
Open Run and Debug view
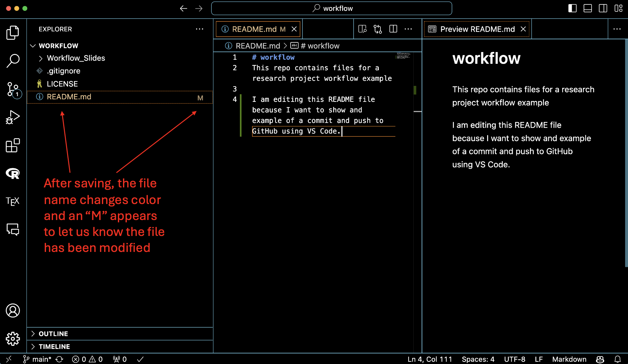(13, 117)
